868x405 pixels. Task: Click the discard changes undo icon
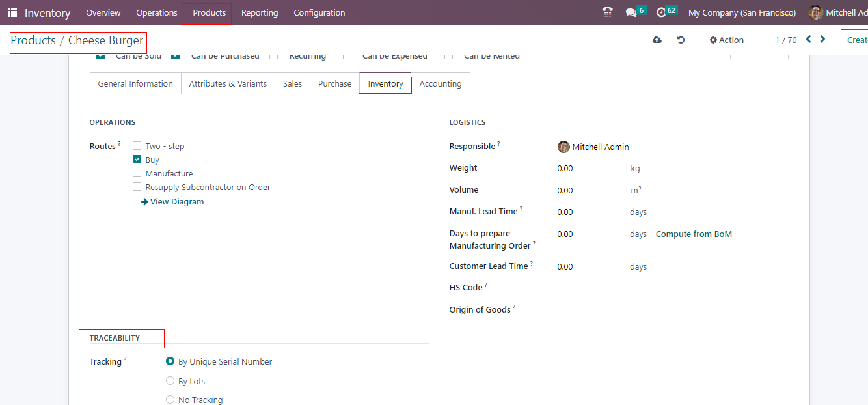[x=681, y=40]
